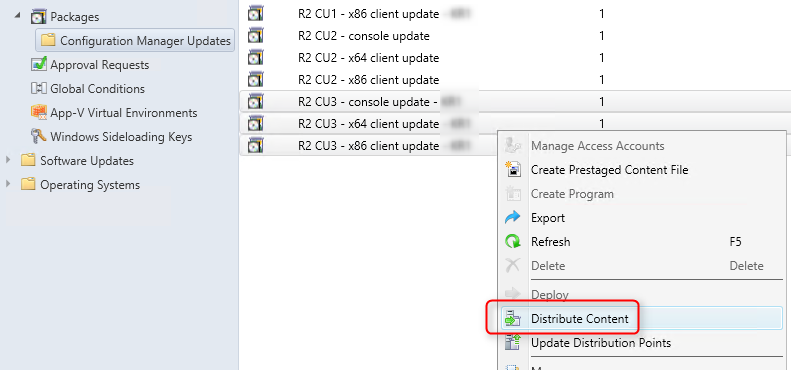Open Approval Requests node

click(x=99, y=65)
